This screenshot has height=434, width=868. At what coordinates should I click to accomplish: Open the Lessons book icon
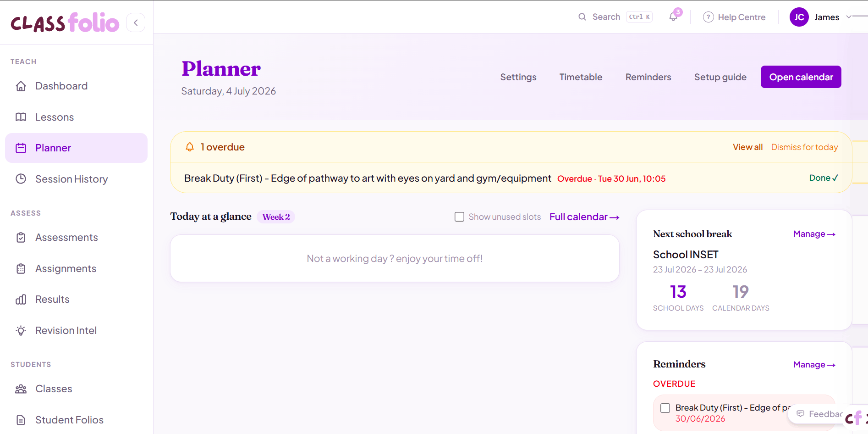click(21, 117)
